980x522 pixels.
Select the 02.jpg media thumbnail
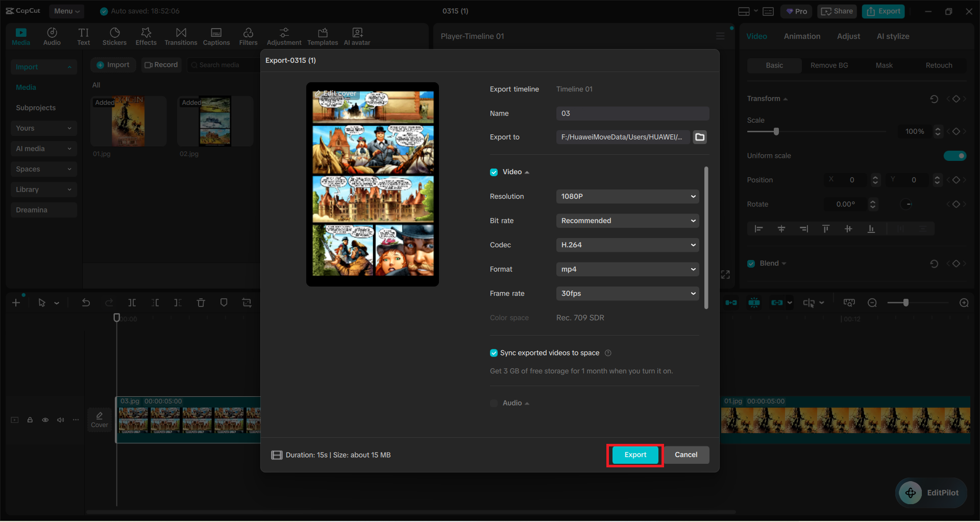[x=215, y=121]
